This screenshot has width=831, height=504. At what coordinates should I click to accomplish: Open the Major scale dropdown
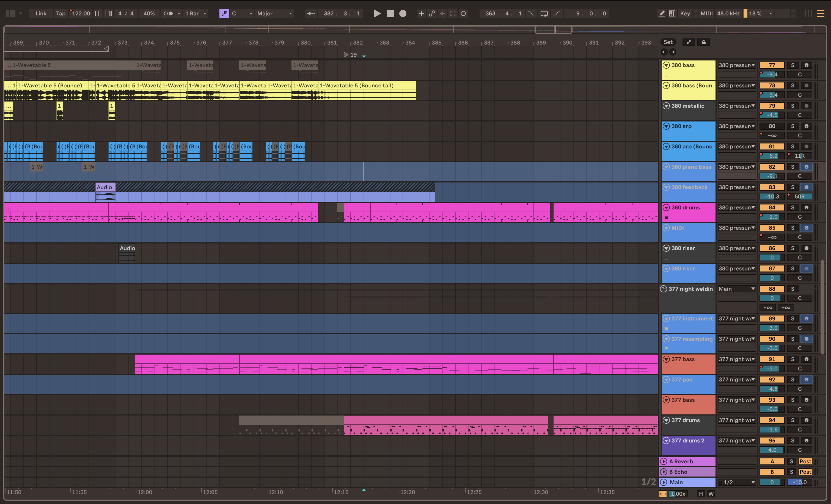274,13
